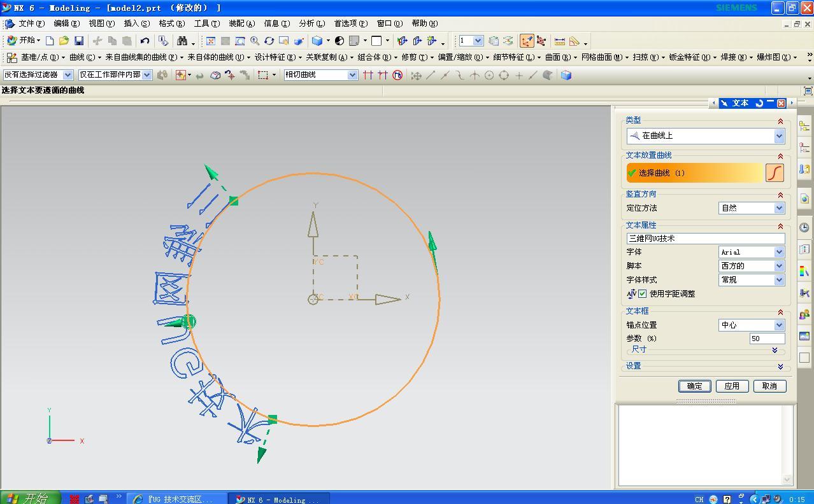Click the curve selection icon next to 选择曲线
The height and width of the screenshot is (504, 814).
[x=775, y=172]
